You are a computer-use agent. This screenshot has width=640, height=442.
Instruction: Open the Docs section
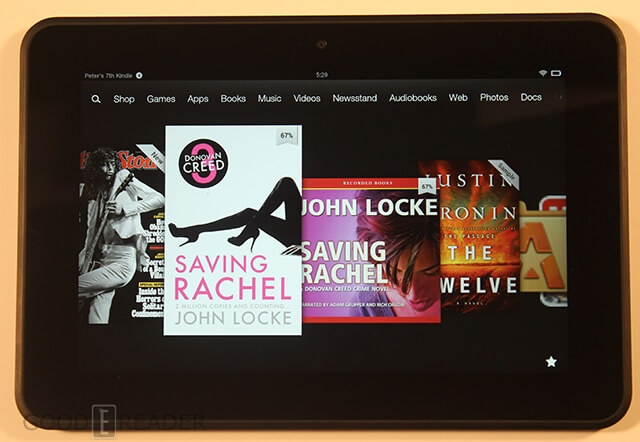(x=531, y=97)
